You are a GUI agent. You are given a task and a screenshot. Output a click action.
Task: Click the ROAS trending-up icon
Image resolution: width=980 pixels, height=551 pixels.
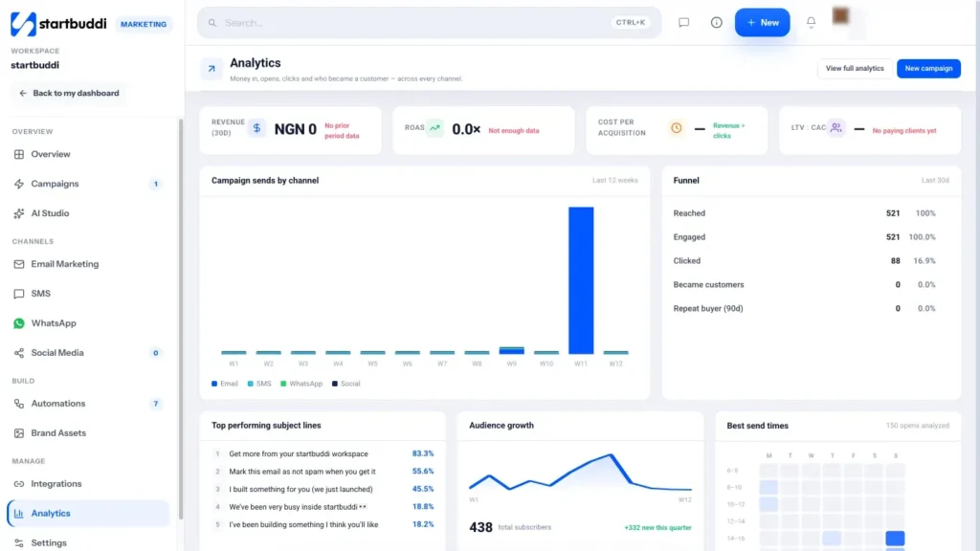[435, 128]
